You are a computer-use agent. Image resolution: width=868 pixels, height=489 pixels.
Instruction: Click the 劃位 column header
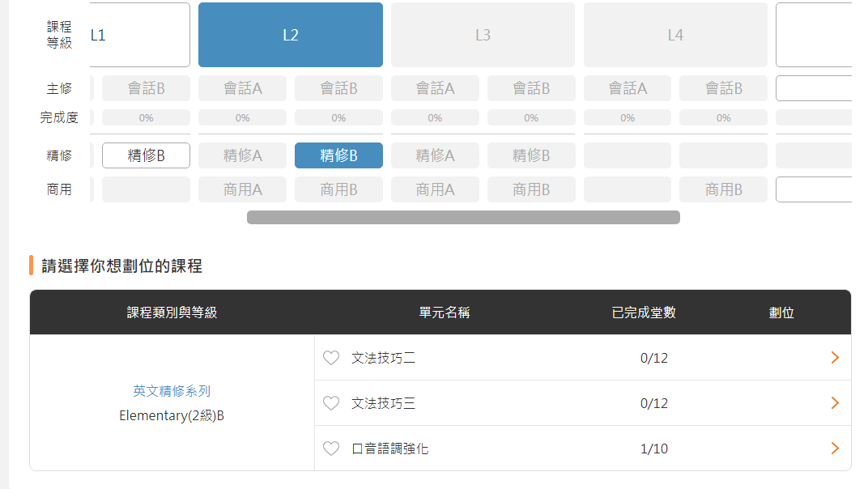781,313
